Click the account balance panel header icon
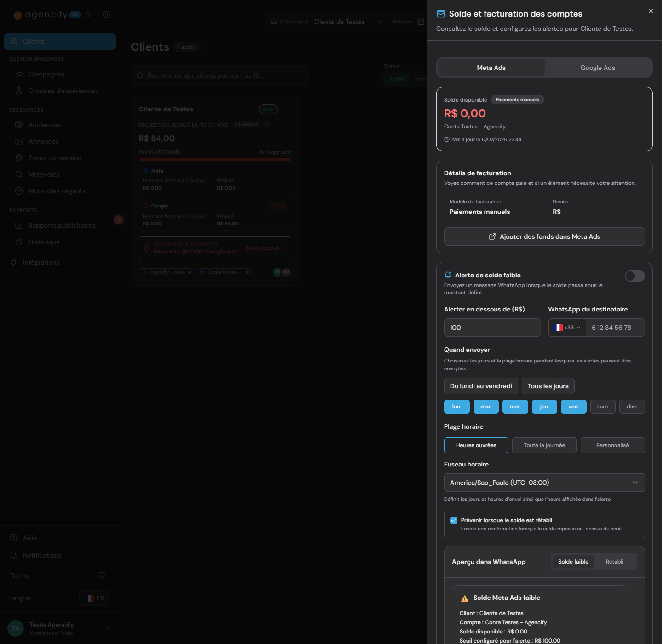 coord(441,14)
